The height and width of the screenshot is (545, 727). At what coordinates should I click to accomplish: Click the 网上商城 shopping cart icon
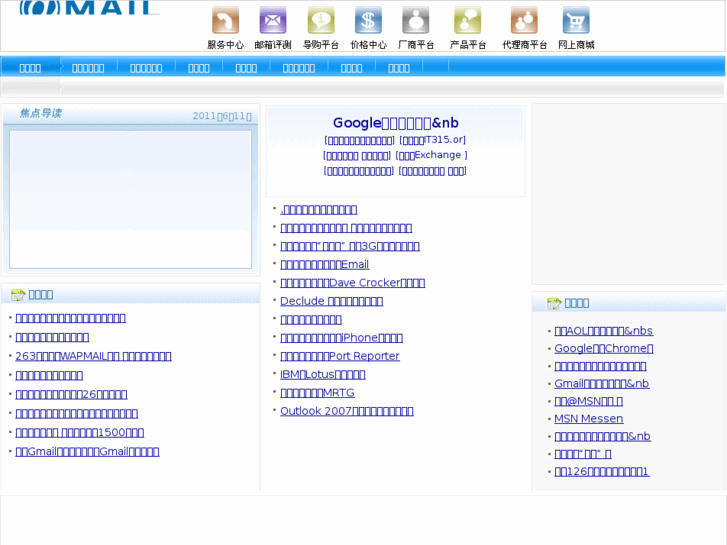point(576,20)
